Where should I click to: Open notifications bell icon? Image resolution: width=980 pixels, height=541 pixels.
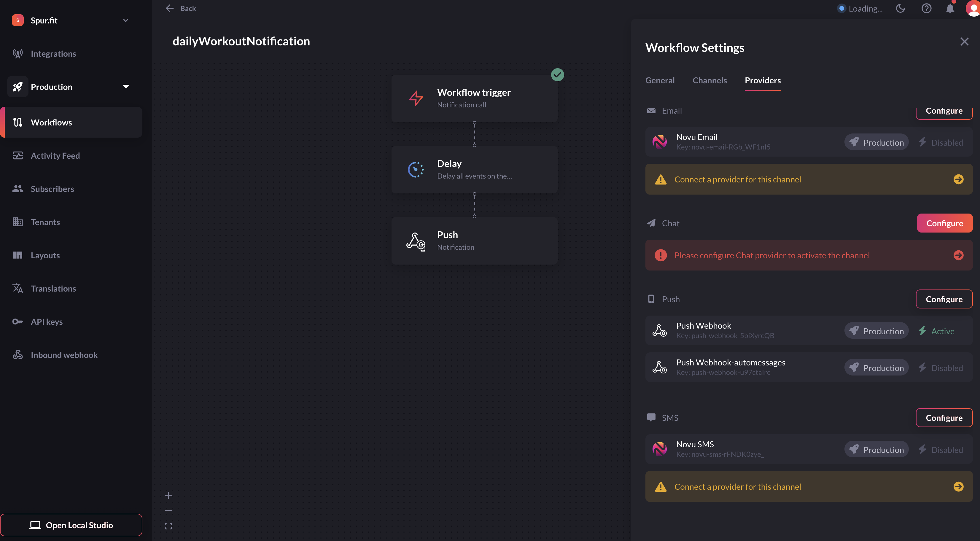click(950, 8)
